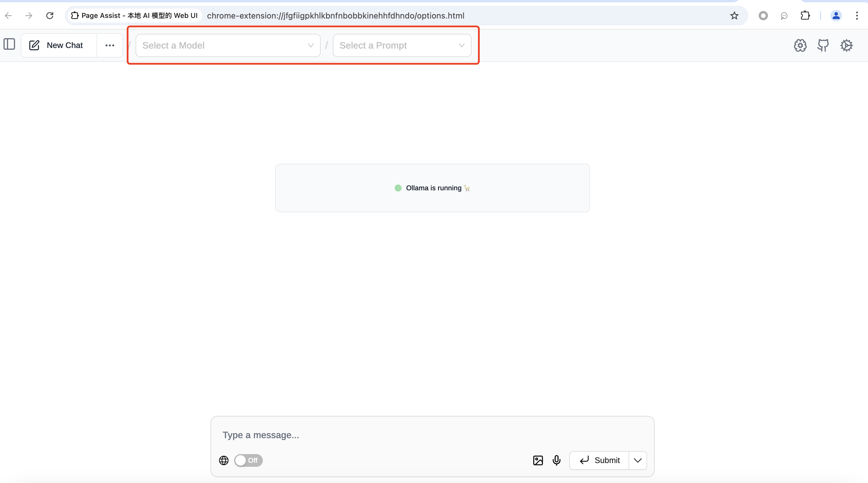The image size is (868, 483).
Task: Expand the Select a Prompt dropdown
Action: coord(402,45)
